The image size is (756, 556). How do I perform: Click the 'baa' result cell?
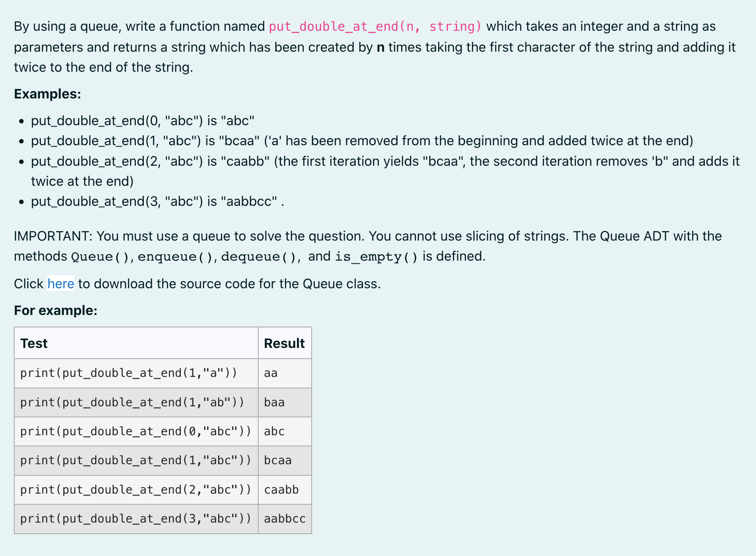(x=274, y=402)
